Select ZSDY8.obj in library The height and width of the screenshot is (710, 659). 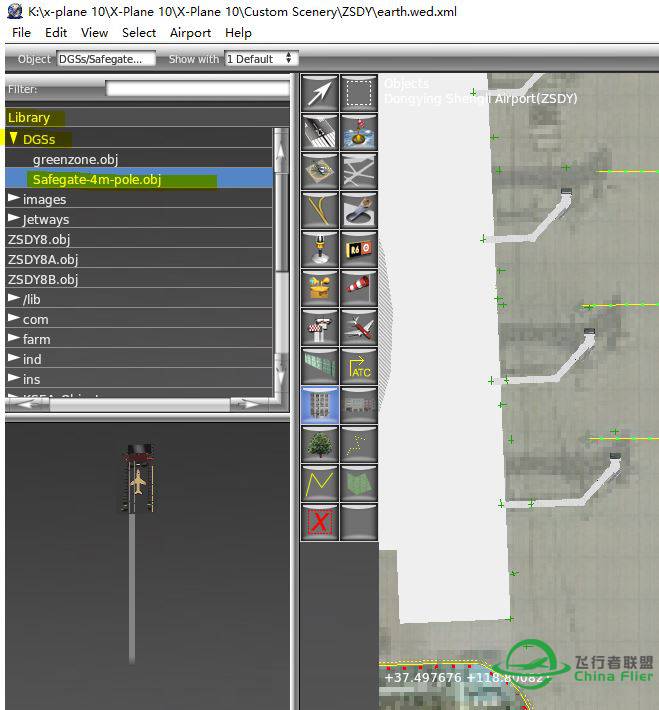point(139,239)
